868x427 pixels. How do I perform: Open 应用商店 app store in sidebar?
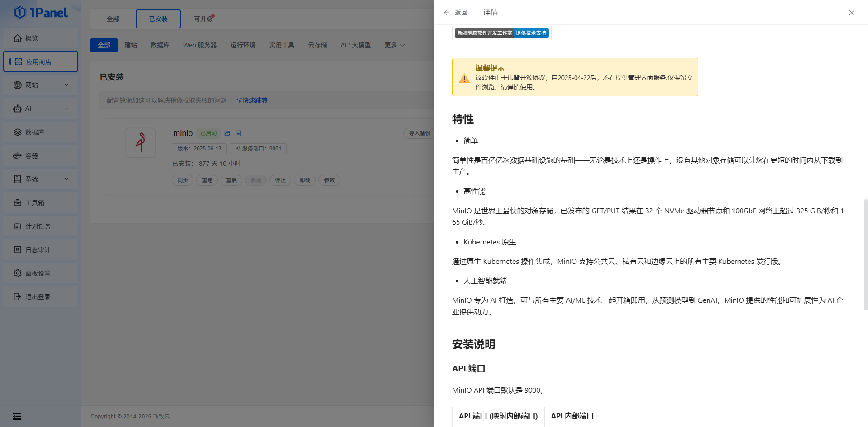pyautogui.click(x=41, y=61)
